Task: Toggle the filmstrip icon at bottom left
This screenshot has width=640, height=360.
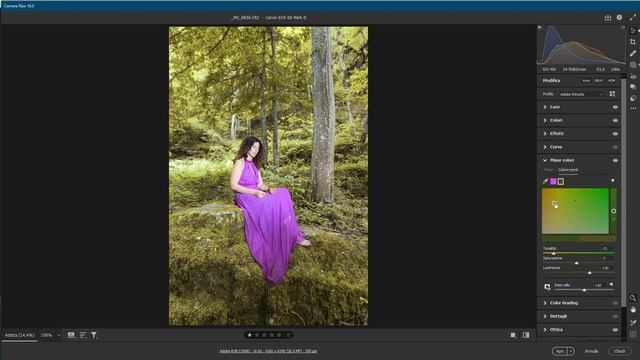Action: click(71, 335)
